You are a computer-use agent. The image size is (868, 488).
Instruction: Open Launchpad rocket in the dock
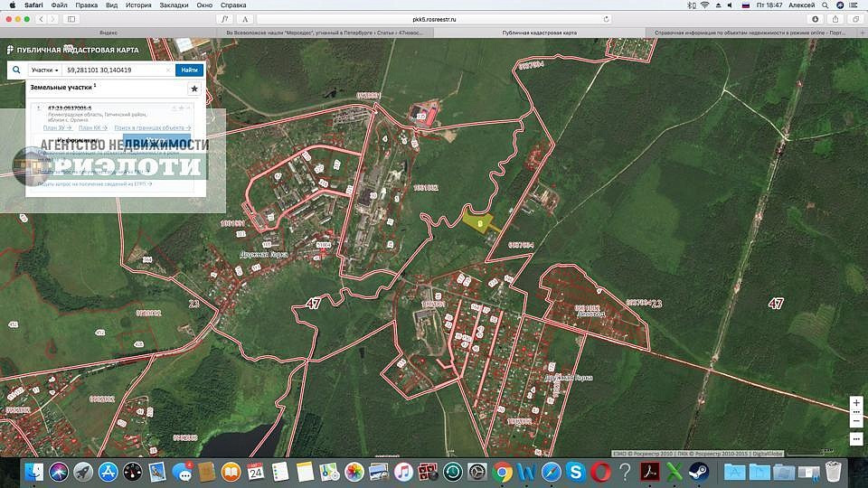(x=83, y=472)
